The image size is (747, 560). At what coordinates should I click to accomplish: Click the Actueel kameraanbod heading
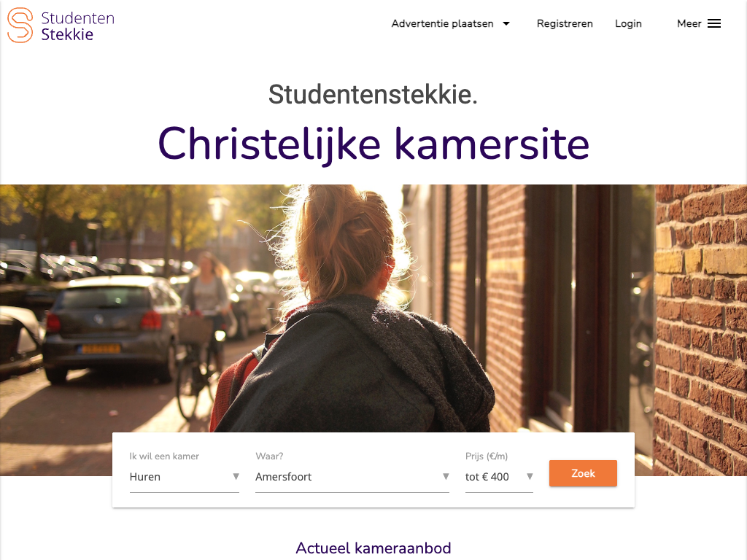[373, 548]
